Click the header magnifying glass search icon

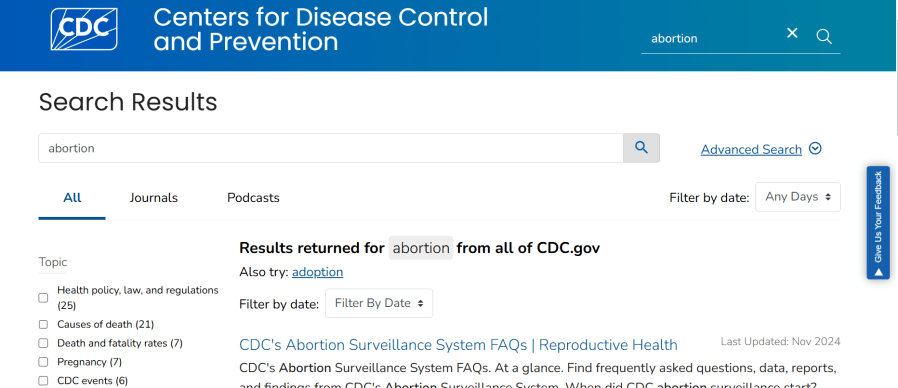[824, 37]
